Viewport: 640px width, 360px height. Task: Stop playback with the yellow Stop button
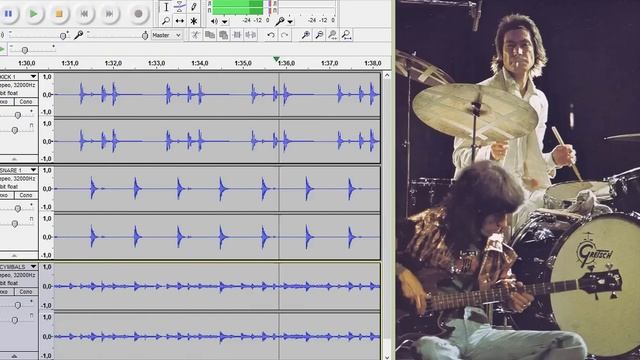coord(59,13)
